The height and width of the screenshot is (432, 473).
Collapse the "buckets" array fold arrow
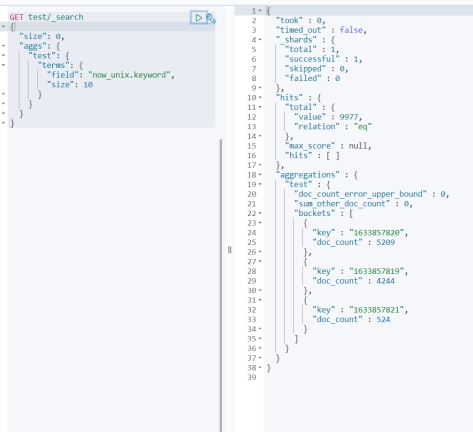tap(260, 213)
